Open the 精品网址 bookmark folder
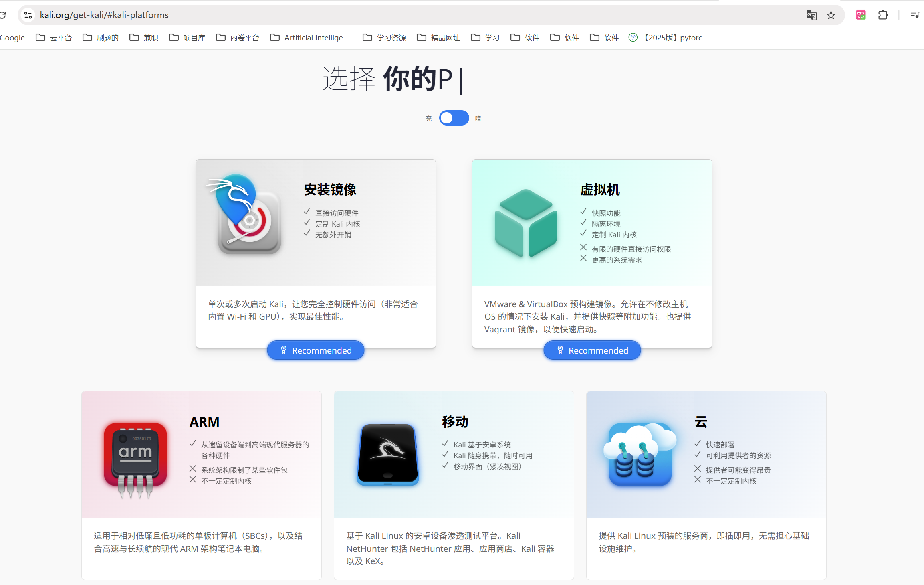 (438, 38)
